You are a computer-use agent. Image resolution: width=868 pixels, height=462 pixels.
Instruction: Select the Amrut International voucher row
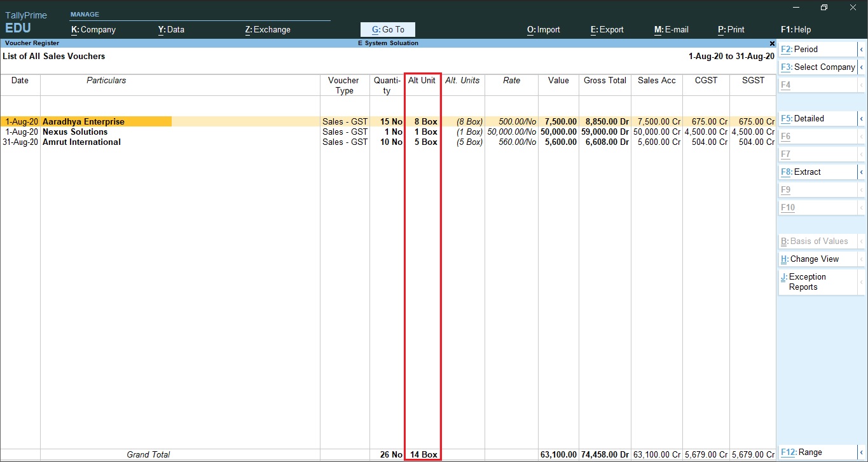click(x=387, y=142)
